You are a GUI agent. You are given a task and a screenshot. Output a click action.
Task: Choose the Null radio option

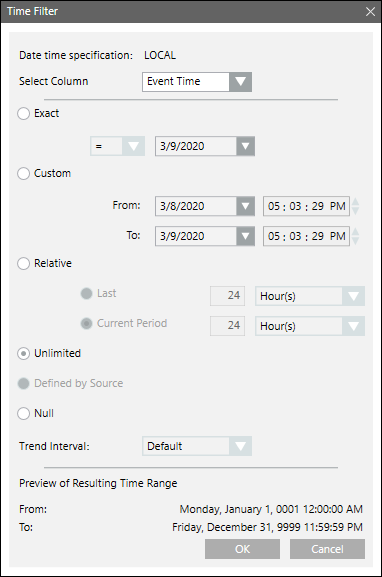(x=24, y=414)
